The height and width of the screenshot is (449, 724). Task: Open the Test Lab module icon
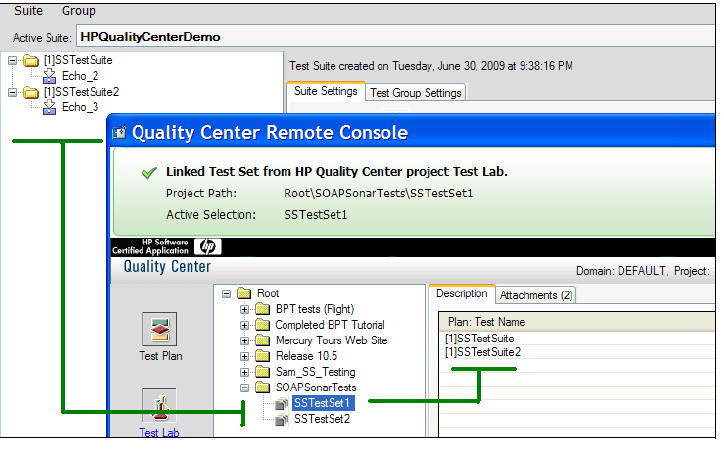click(159, 405)
